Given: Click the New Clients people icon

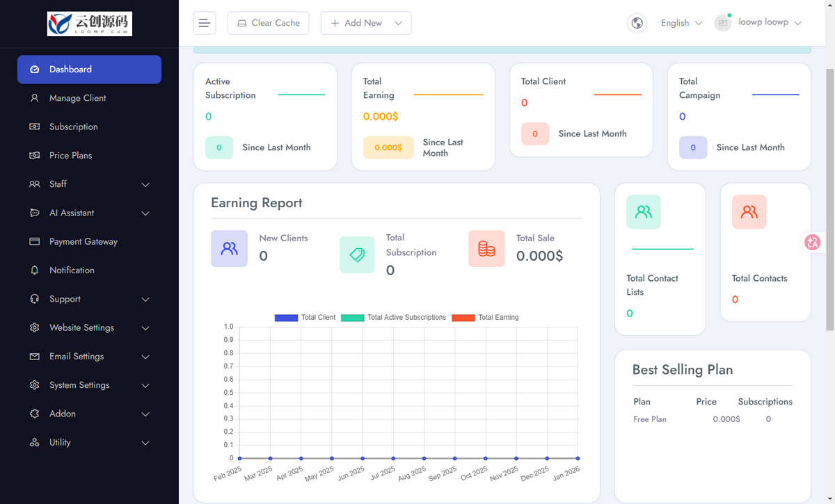Looking at the screenshot, I should 229,248.
